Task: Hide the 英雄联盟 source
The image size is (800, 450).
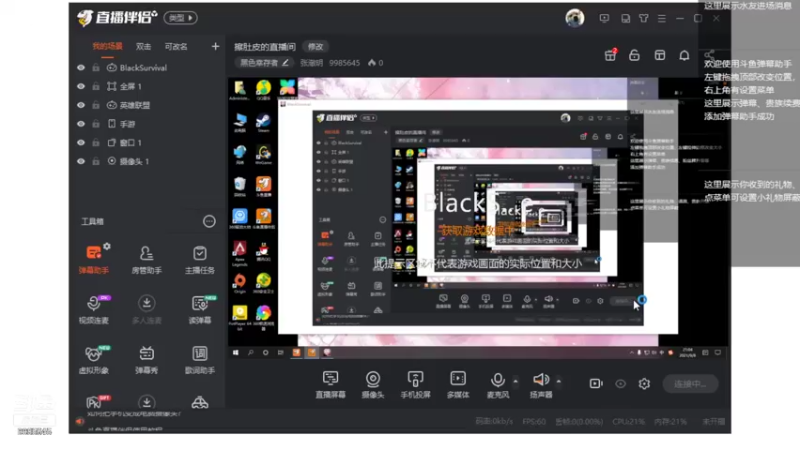Action: click(81, 105)
